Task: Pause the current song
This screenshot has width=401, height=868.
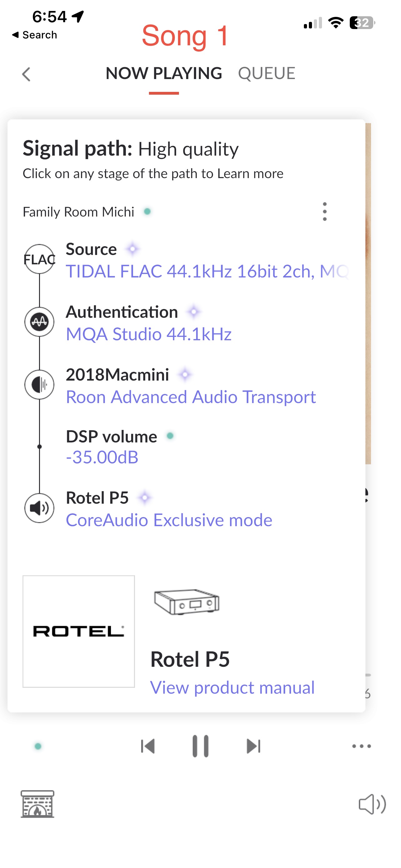Action: pyautogui.click(x=200, y=746)
